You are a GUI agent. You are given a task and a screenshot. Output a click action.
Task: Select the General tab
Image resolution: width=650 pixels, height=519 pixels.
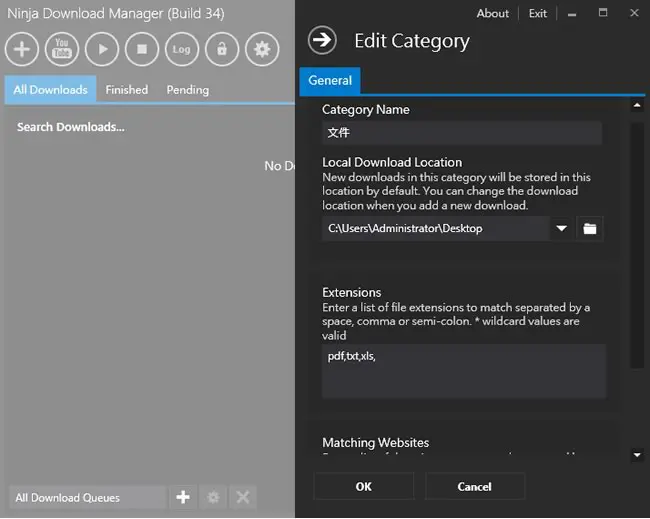tap(330, 80)
